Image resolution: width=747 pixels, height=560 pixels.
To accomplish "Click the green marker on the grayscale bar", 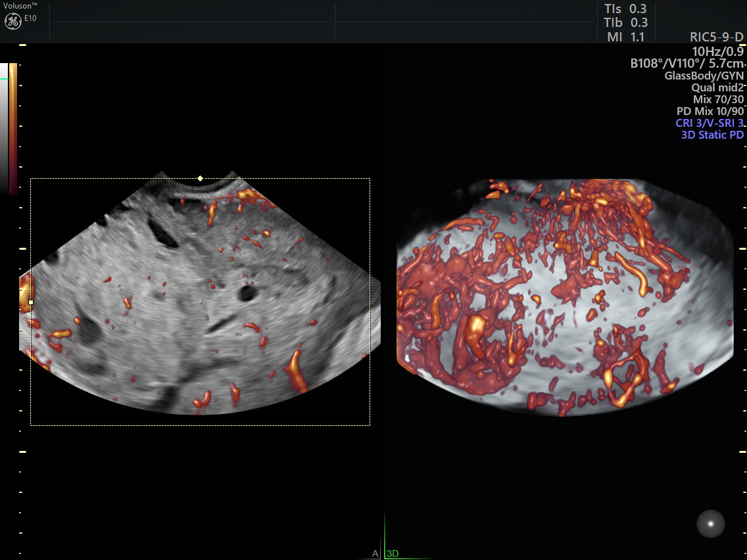I will click(4, 79).
